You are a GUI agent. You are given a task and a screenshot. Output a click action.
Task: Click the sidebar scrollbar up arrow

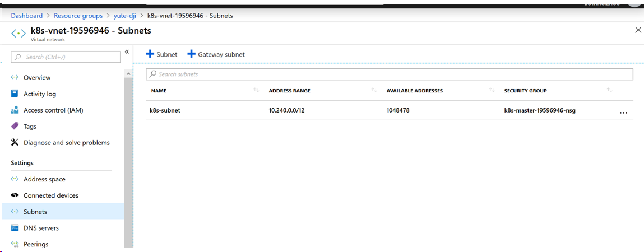128,73
